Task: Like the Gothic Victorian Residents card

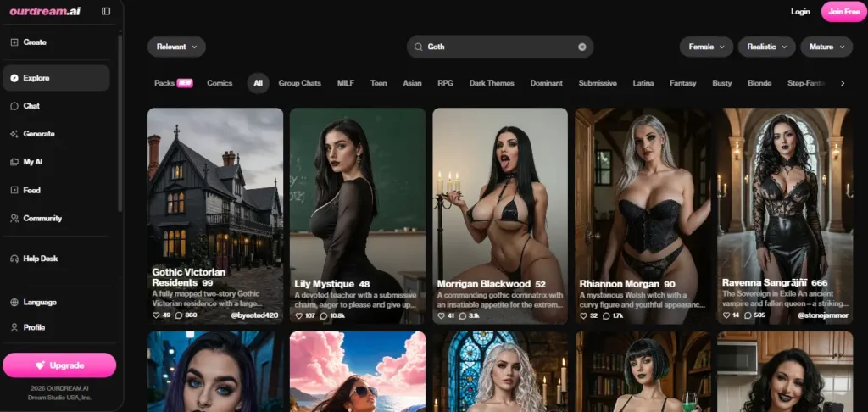Action: (156, 315)
